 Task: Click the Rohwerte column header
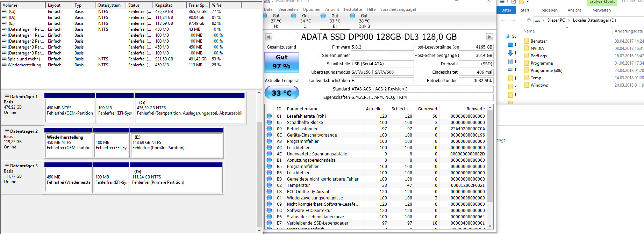tap(463, 109)
